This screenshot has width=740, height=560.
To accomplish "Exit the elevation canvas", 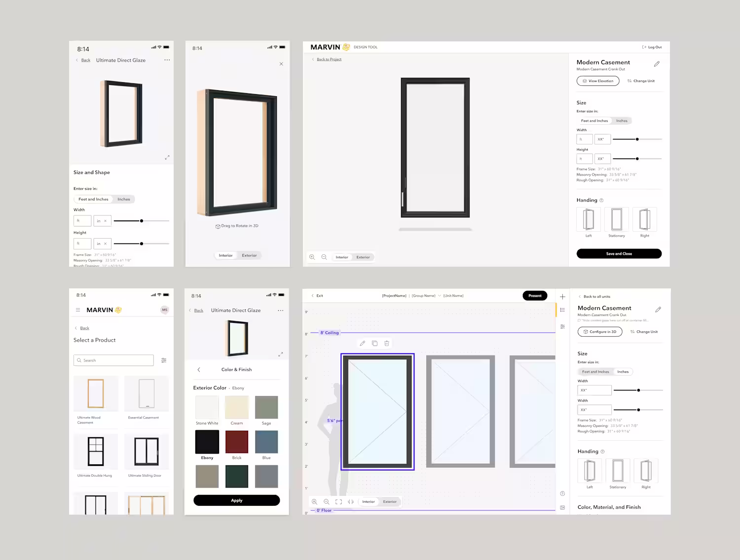I will [317, 296].
